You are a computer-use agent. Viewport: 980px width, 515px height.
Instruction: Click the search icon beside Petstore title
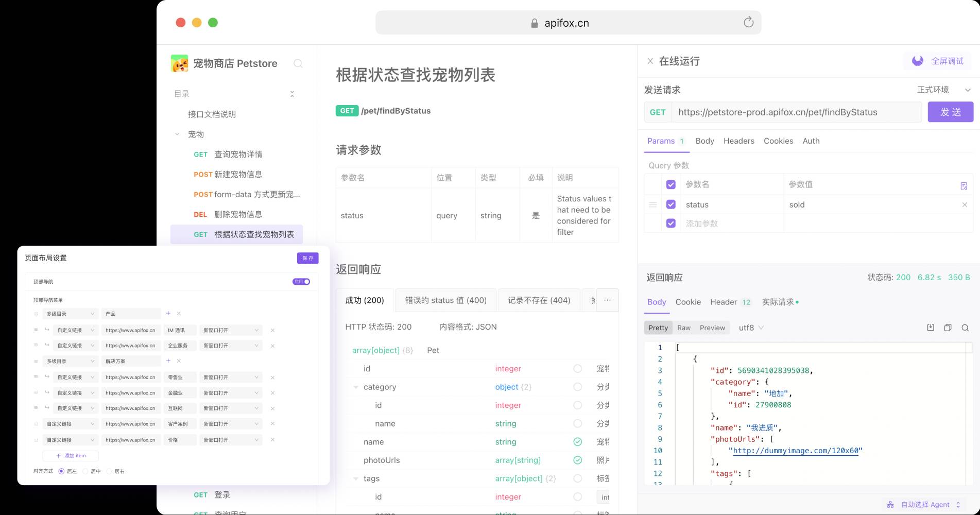298,63
